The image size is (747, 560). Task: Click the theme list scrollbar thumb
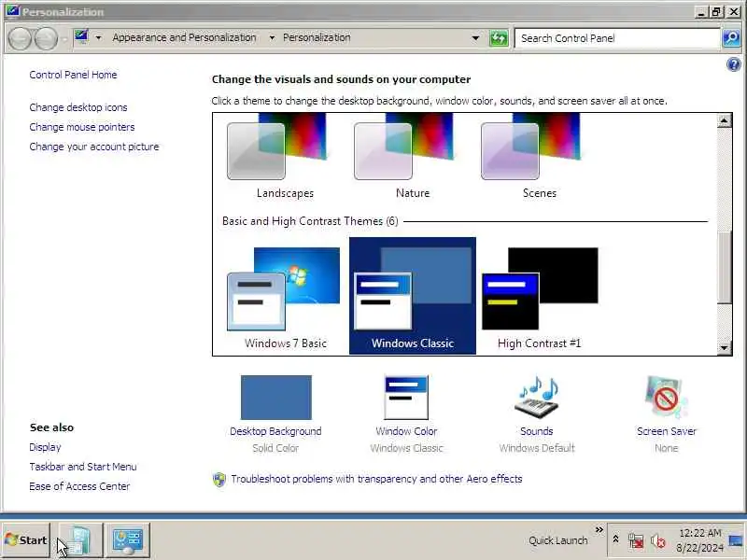point(725,267)
